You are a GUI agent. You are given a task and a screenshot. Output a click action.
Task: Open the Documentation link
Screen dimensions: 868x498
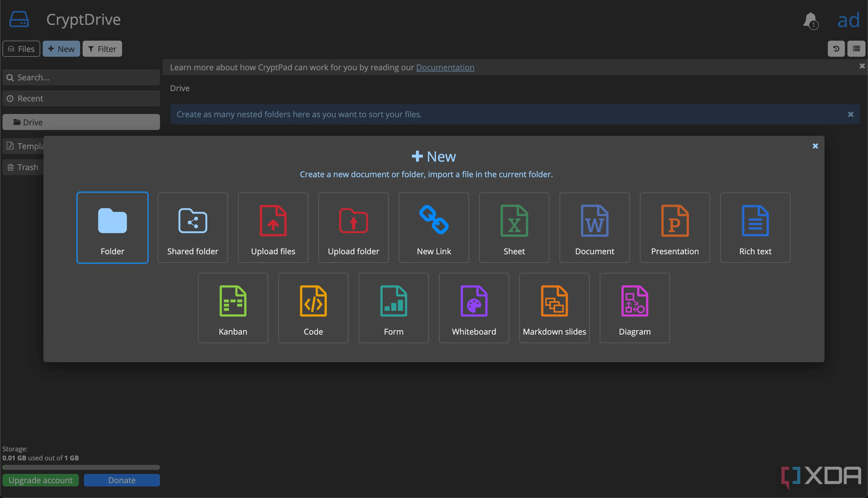[x=445, y=67]
